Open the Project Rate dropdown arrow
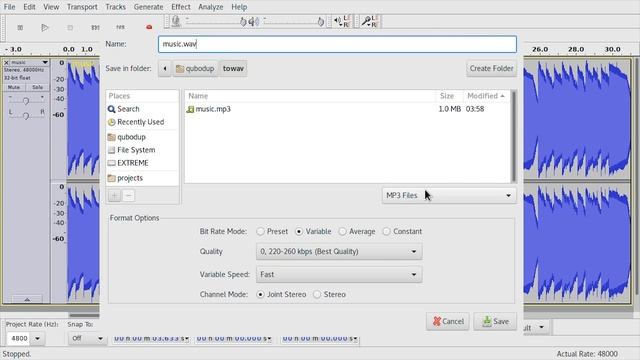Image resolution: width=640 pixels, height=360 pixels. pos(37,338)
